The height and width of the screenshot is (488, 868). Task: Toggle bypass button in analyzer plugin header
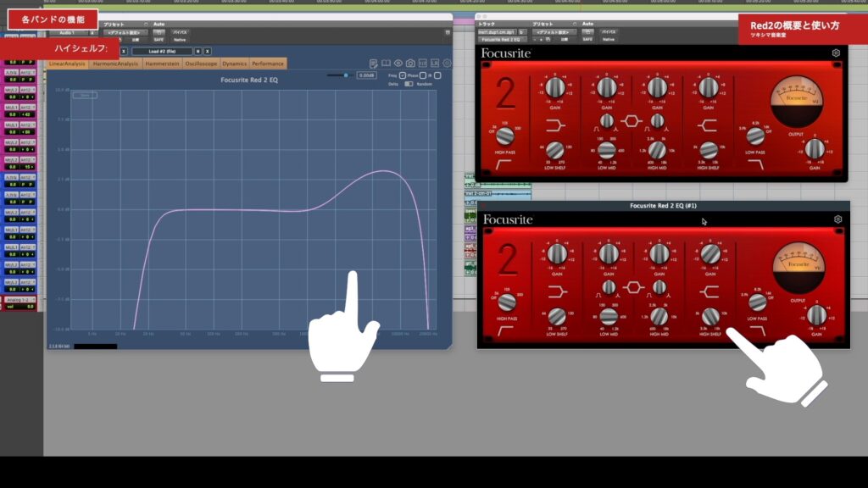pyautogui.click(x=180, y=33)
